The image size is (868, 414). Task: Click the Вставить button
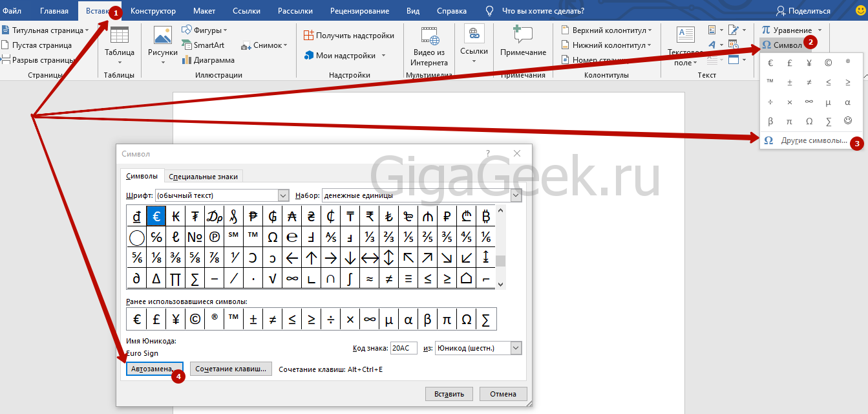pyautogui.click(x=449, y=394)
